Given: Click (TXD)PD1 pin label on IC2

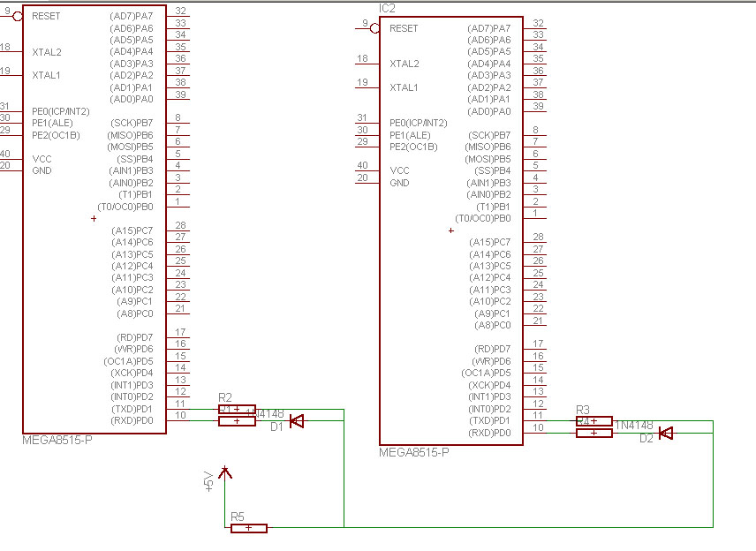Looking at the screenshot, I should tap(489, 421).
